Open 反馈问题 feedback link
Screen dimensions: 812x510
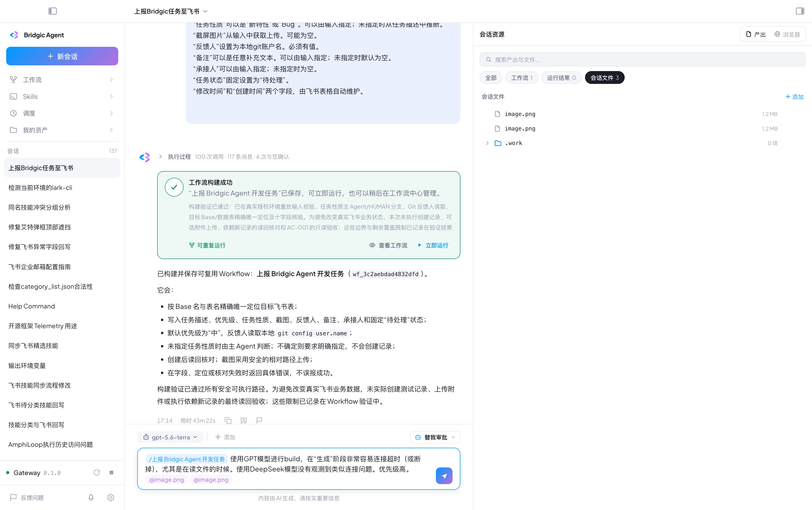pyautogui.click(x=27, y=497)
